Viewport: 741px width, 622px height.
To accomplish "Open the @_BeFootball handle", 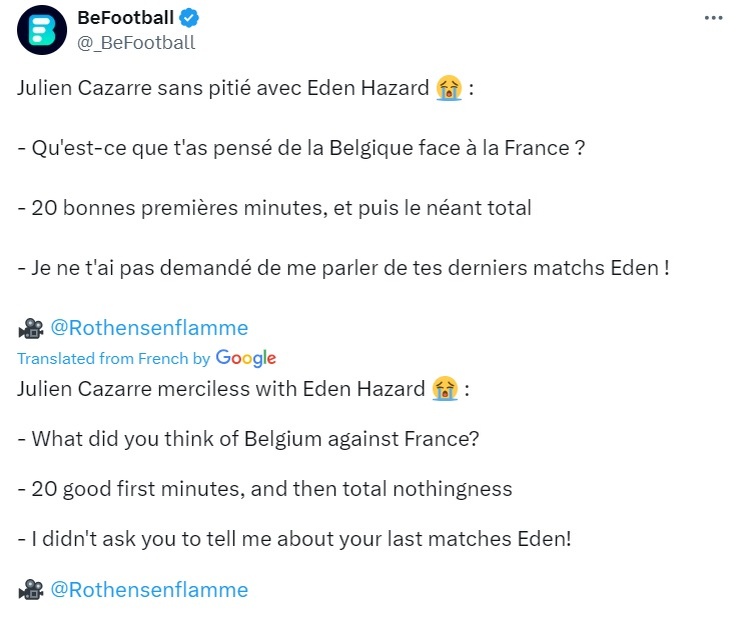I will [x=136, y=42].
